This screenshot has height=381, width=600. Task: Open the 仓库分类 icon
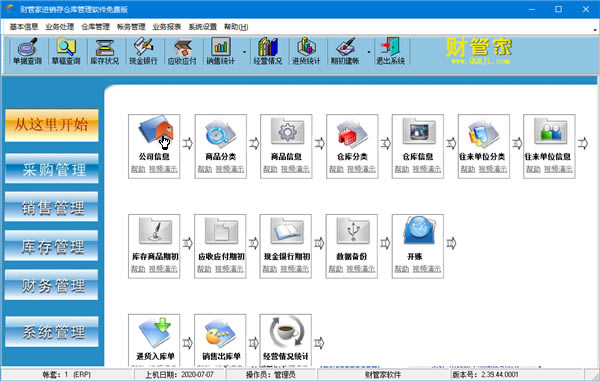click(x=352, y=132)
